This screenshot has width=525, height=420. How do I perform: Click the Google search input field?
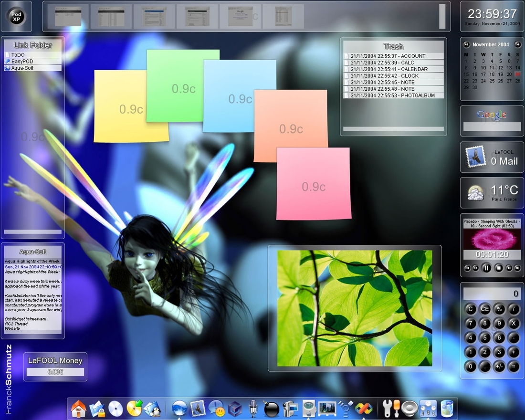tap(492, 126)
